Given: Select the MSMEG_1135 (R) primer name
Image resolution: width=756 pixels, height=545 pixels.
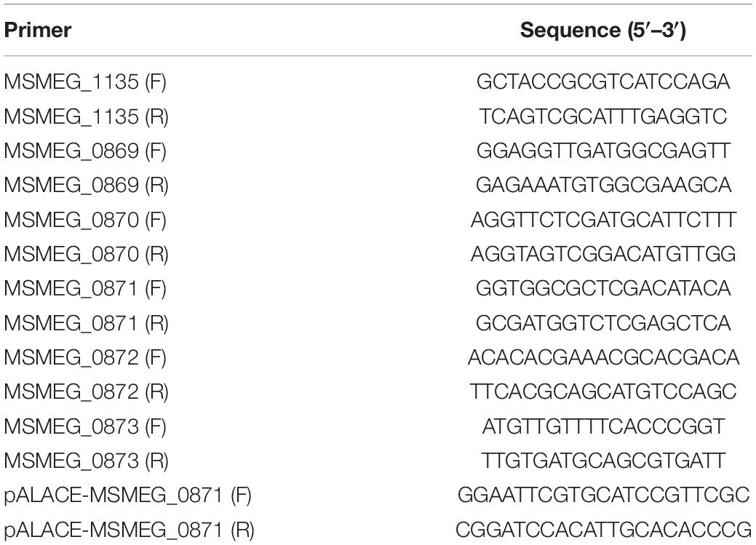Looking at the screenshot, I should tap(87, 116).
